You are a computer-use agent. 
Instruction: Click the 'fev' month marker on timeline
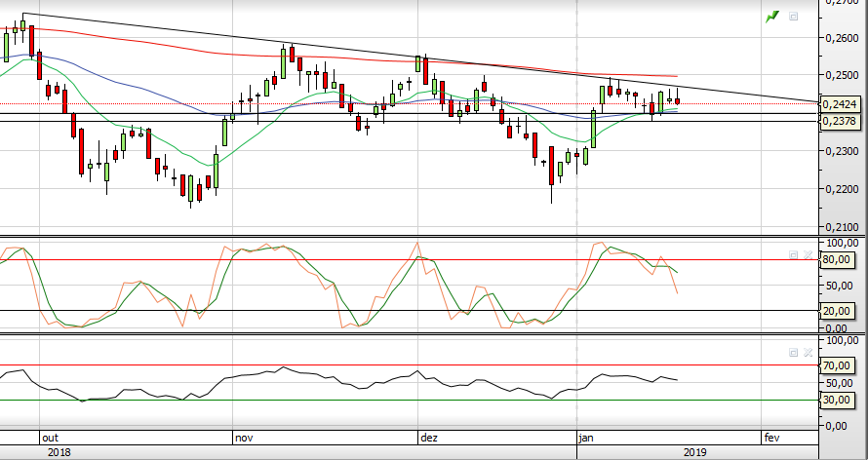(x=771, y=439)
